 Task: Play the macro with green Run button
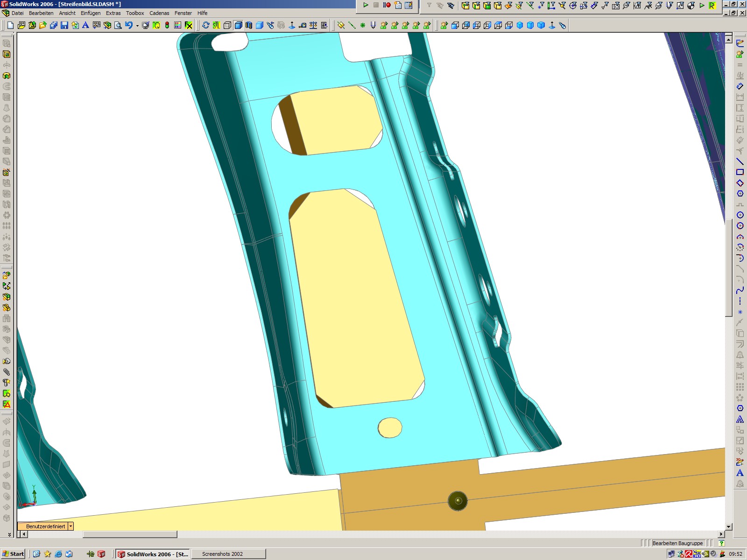(x=366, y=5)
